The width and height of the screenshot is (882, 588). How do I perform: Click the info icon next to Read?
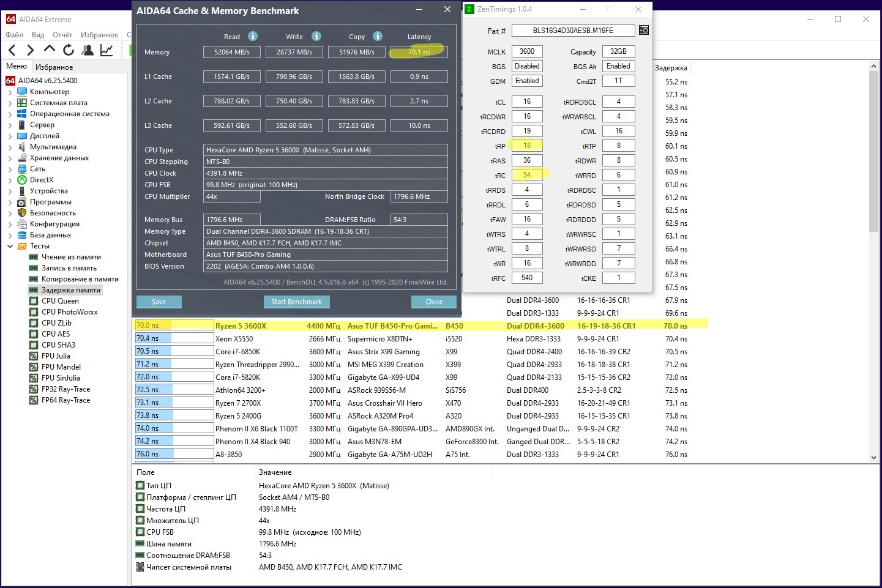click(x=253, y=36)
